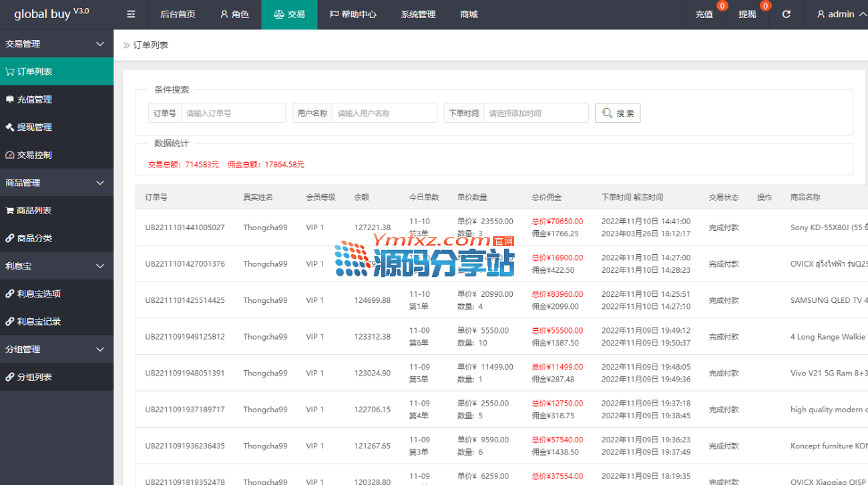Open the admin user dropdown
The image size is (868, 485).
841,14
